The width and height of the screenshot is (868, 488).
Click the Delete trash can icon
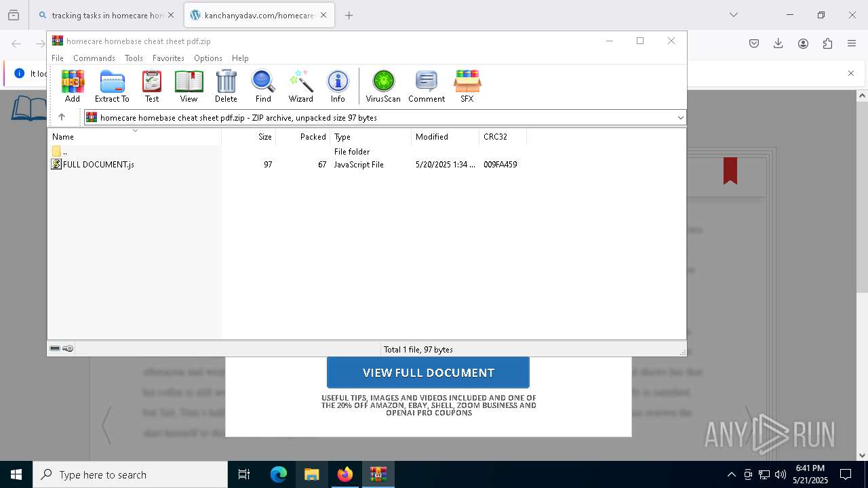[226, 86]
